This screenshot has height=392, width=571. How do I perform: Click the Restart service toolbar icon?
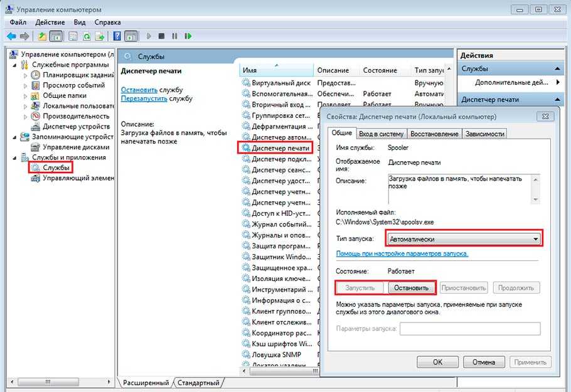tap(188, 36)
